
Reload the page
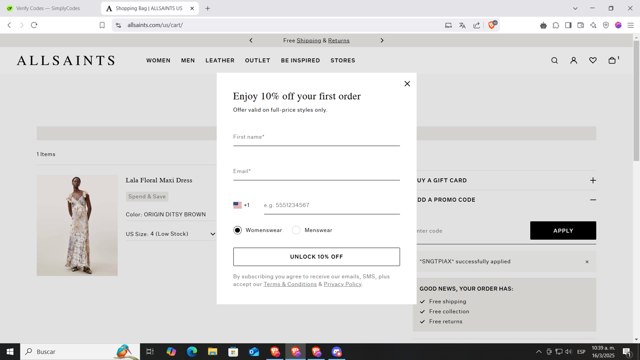pyautogui.click(x=34, y=25)
